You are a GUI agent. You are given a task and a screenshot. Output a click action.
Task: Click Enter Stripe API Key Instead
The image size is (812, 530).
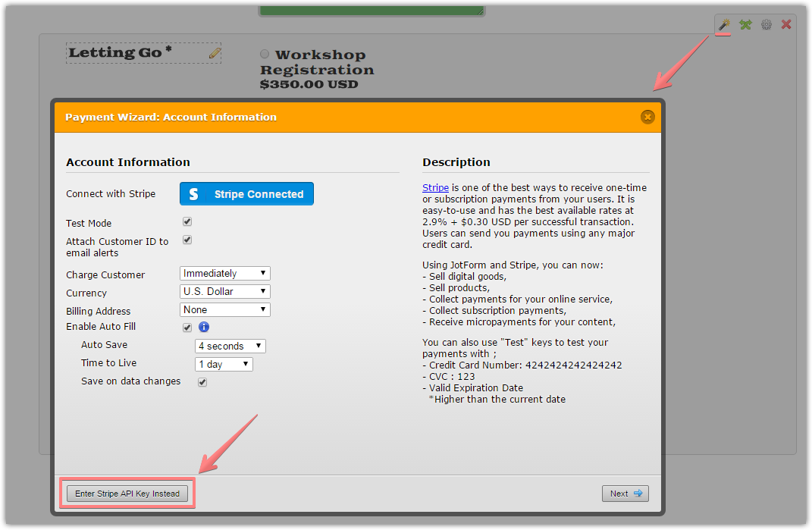pos(127,494)
